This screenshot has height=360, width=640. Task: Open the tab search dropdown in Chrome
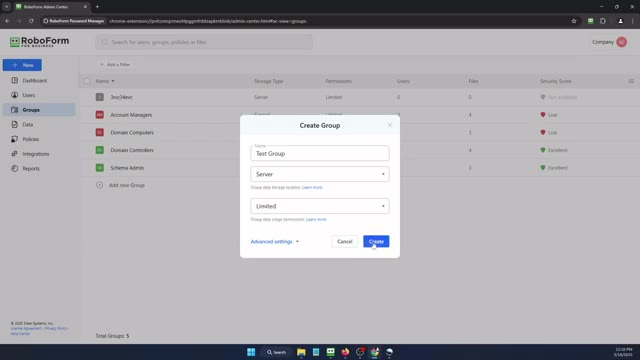click(7, 7)
